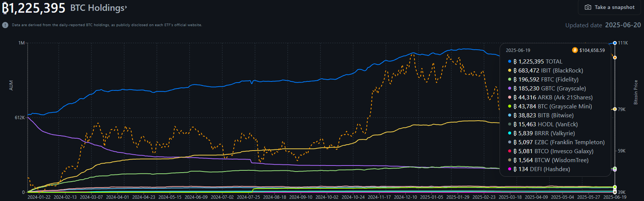Click the yellow IBIT (BlackRock) legend dot

tap(510, 70)
